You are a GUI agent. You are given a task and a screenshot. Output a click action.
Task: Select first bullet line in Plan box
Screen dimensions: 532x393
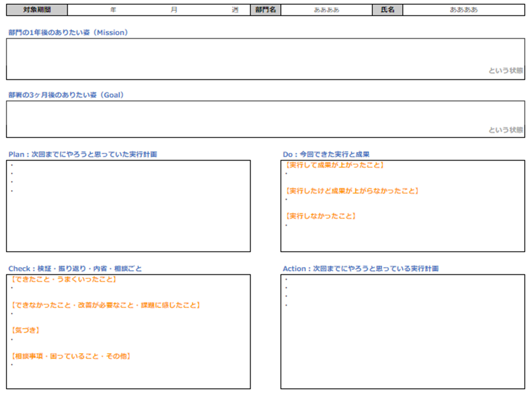(126, 165)
